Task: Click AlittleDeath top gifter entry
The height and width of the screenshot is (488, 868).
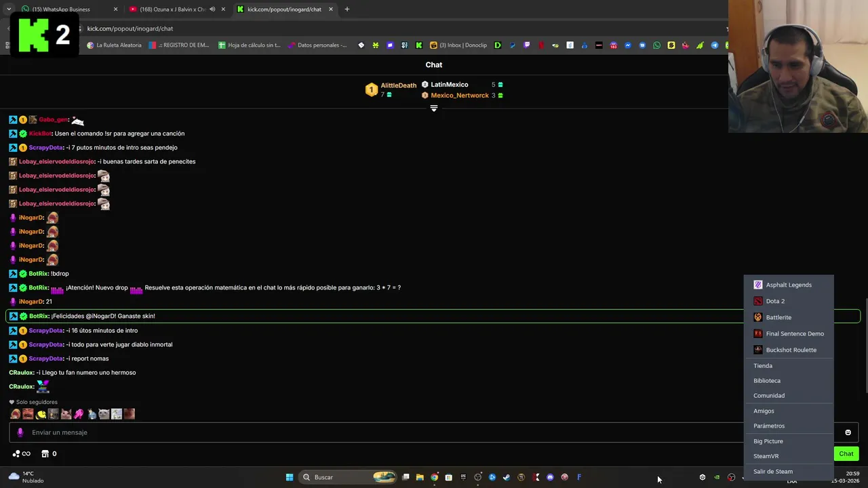Action: coord(391,89)
